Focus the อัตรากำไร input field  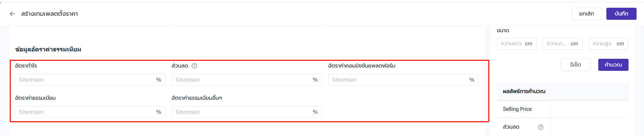(x=86, y=80)
